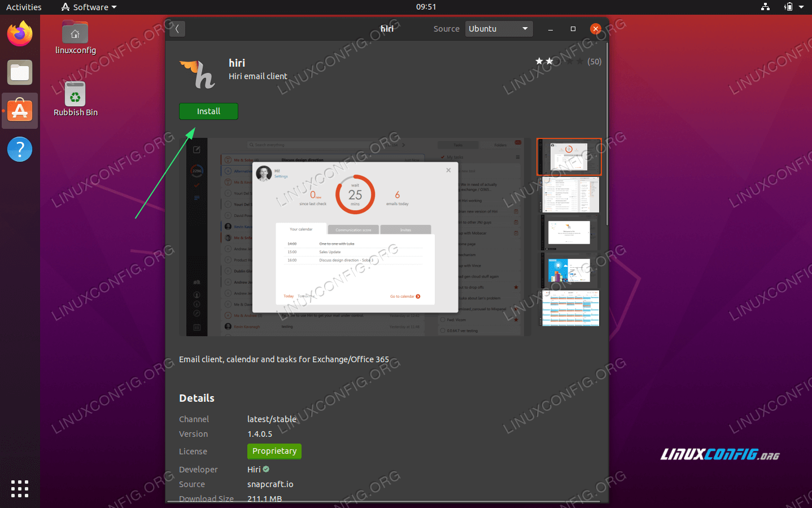
Task: Open the Activities overview
Action: tap(24, 7)
